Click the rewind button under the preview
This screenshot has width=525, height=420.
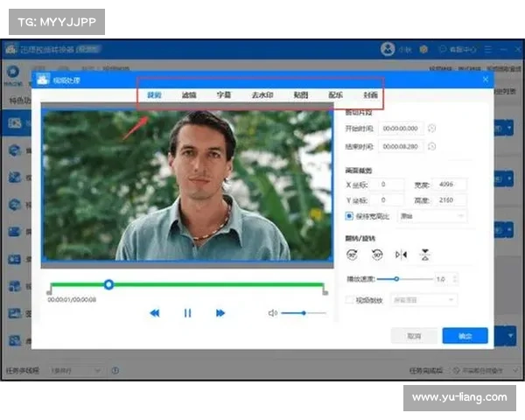[x=155, y=313]
